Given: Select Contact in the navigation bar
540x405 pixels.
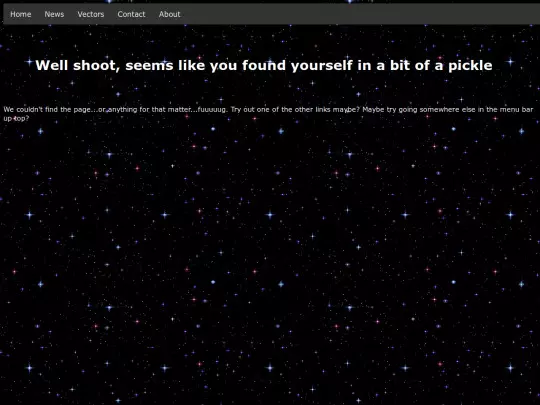Looking at the screenshot, I should (131, 14).
